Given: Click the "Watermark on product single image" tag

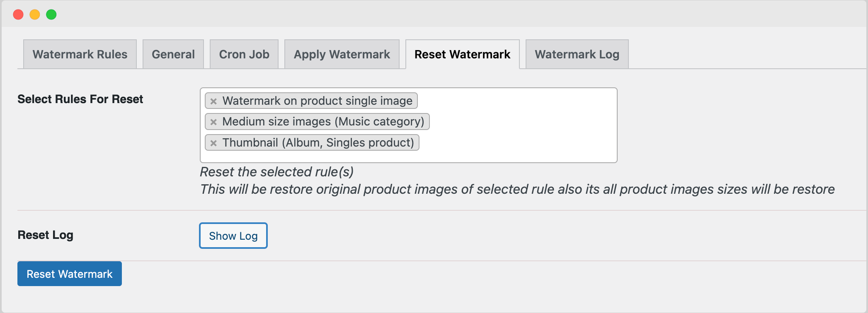Looking at the screenshot, I should [318, 101].
